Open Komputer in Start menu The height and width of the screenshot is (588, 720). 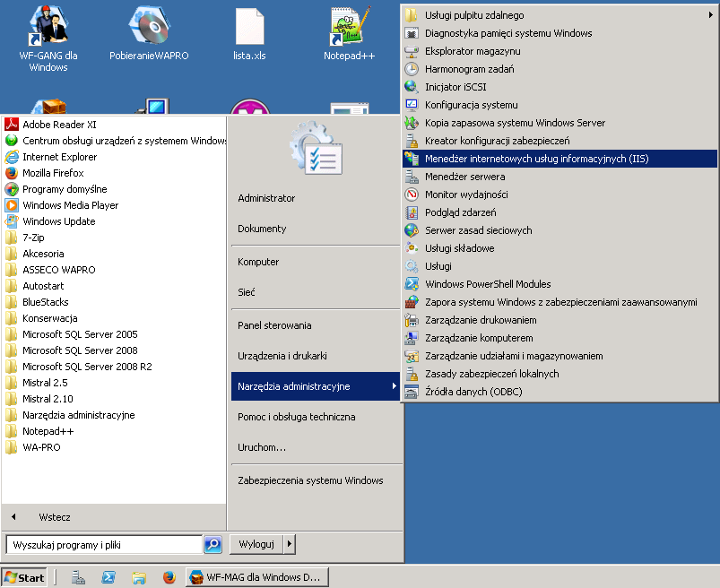tap(316, 262)
